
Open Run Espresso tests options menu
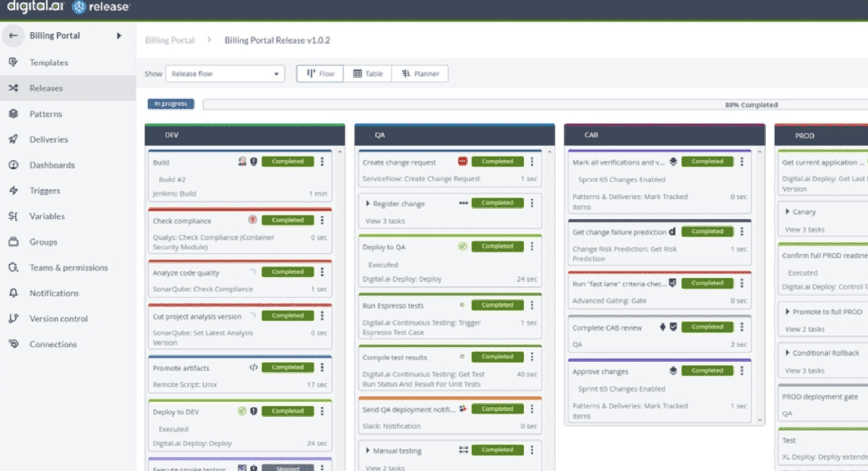pos(532,305)
